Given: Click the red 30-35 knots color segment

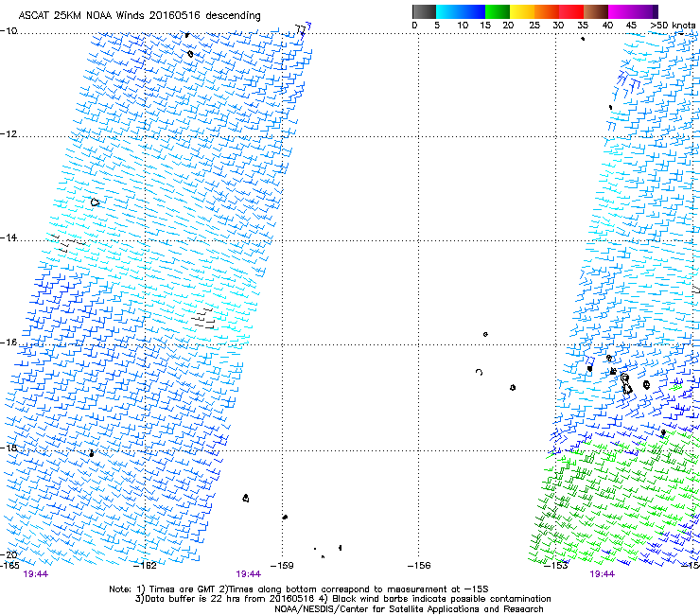Looking at the screenshot, I should pos(571,11).
